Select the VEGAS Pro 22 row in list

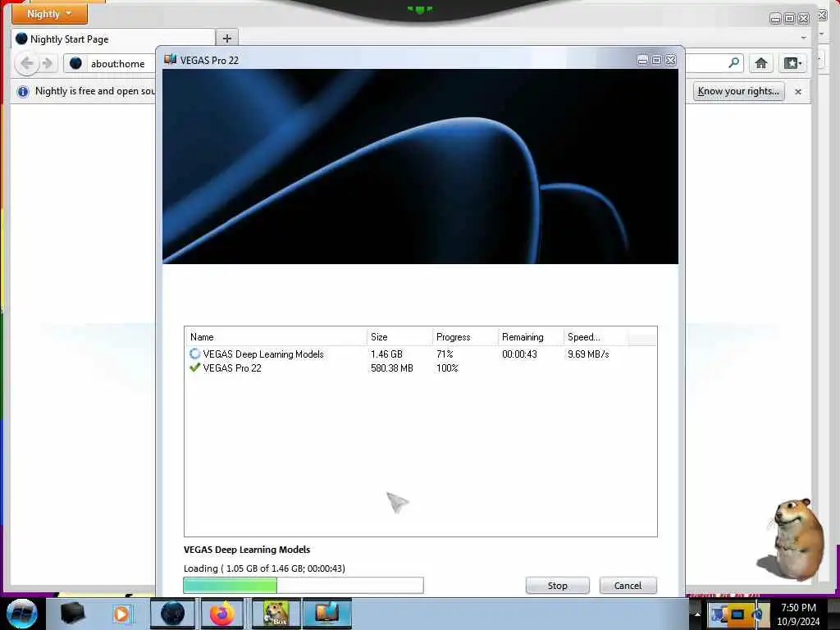tap(420, 368)
